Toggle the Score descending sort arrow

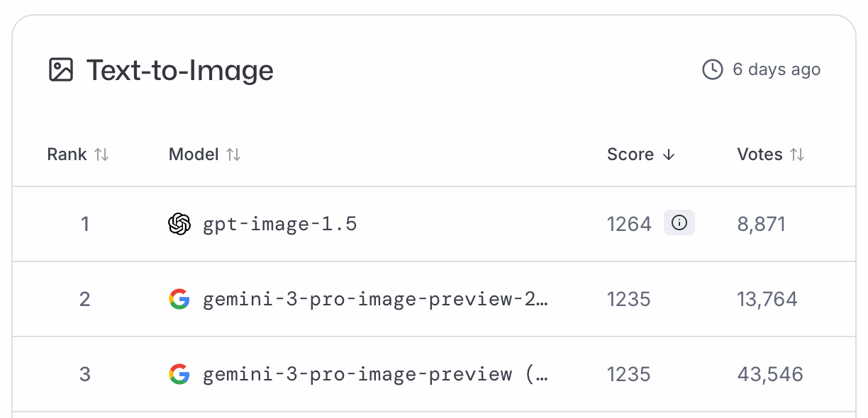pos(668,154)
